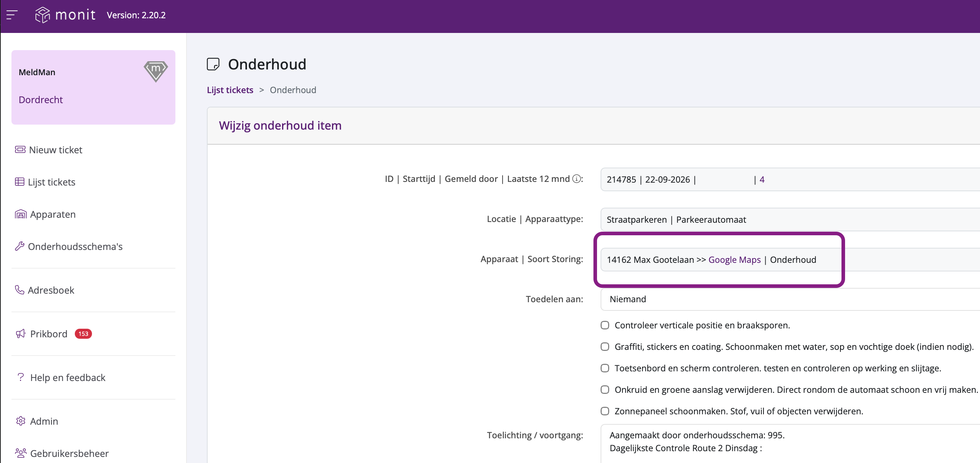The width and height of the screenshot is (980, 463).
Task: Click the 'Toedelen aan:' label
Action: coord(554,299)
